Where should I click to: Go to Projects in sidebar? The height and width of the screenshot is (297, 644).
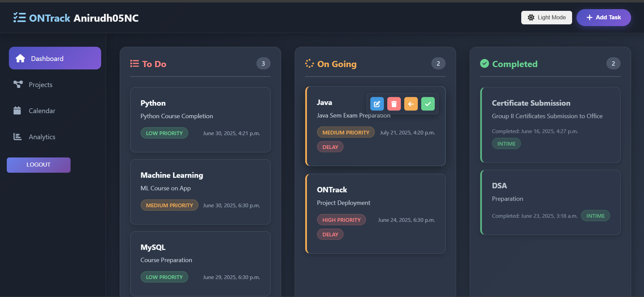[40, 85]
